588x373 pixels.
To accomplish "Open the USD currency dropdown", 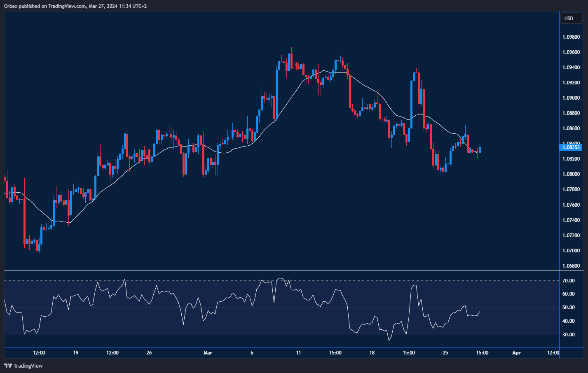I will point(571,18).
